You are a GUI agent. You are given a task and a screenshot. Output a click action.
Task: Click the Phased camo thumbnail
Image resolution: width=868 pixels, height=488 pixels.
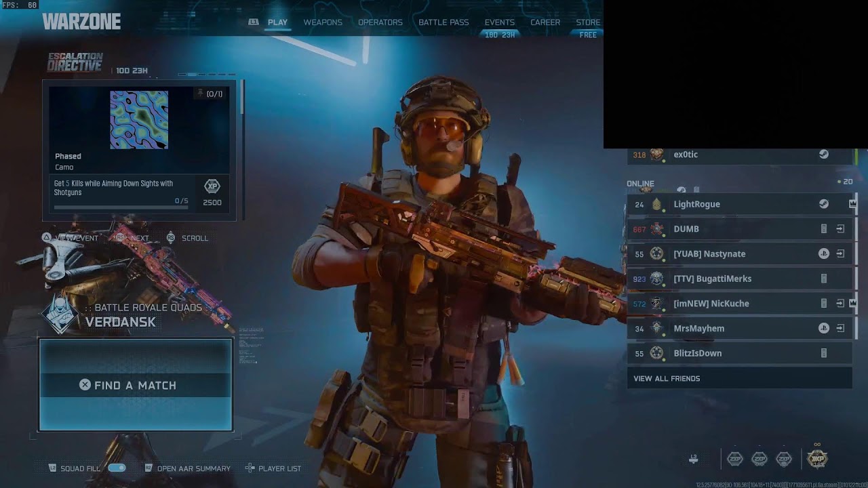139,120
